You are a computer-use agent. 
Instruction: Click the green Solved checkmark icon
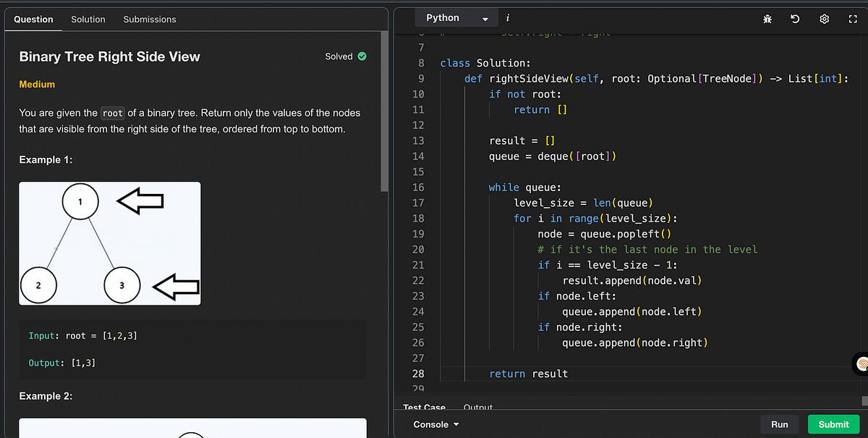point(362,56)
